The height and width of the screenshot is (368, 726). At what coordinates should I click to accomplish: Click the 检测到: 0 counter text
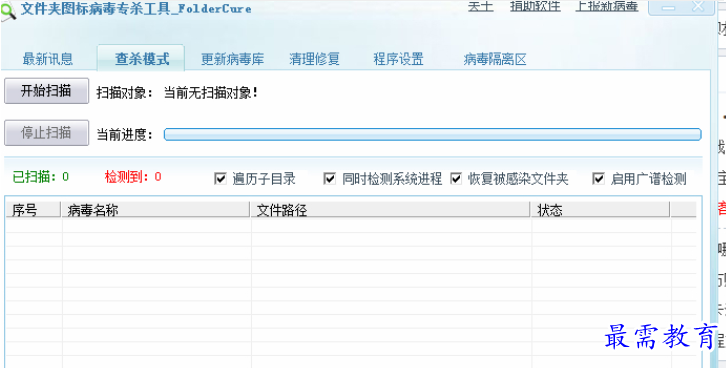coord(133,176)
